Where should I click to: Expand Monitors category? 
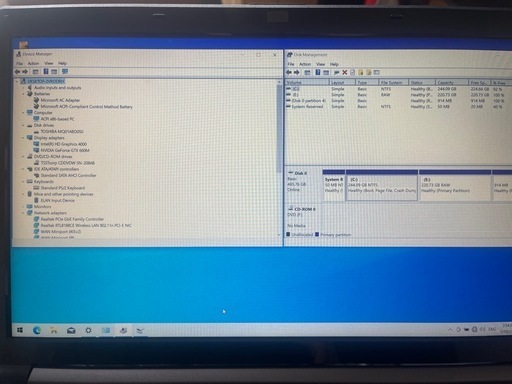pos(24,207)
